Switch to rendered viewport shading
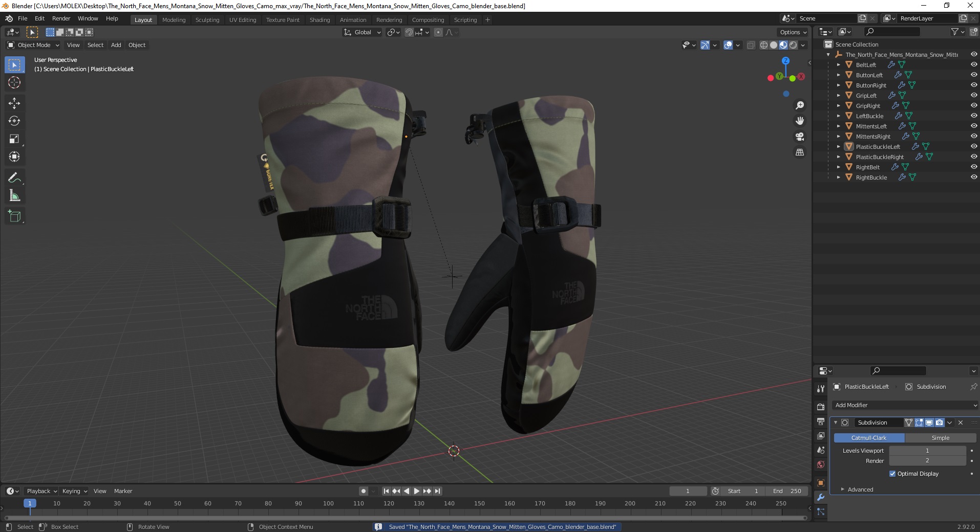 click(x=793, y=45)
